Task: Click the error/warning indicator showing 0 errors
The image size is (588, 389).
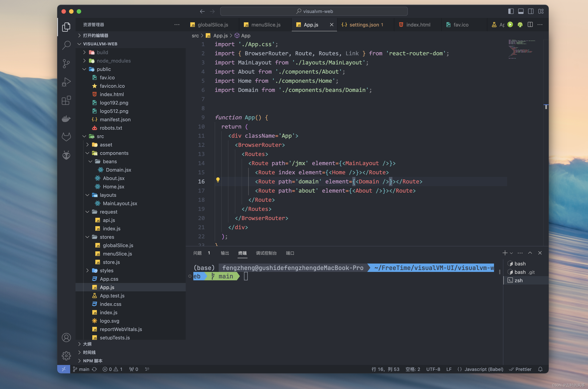Action: 108,369
